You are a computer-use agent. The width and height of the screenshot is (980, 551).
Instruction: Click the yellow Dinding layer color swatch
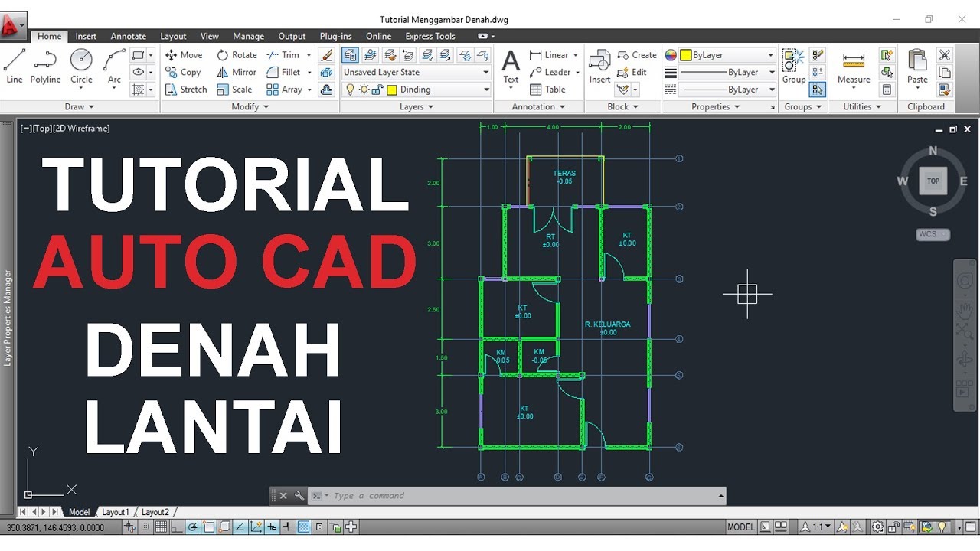[391, 90]
